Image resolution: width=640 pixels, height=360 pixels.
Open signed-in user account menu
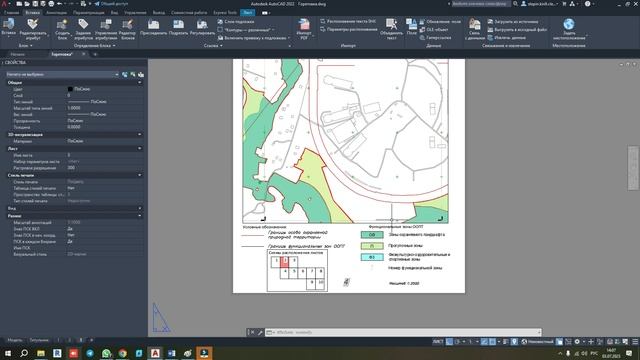(539, 4)
